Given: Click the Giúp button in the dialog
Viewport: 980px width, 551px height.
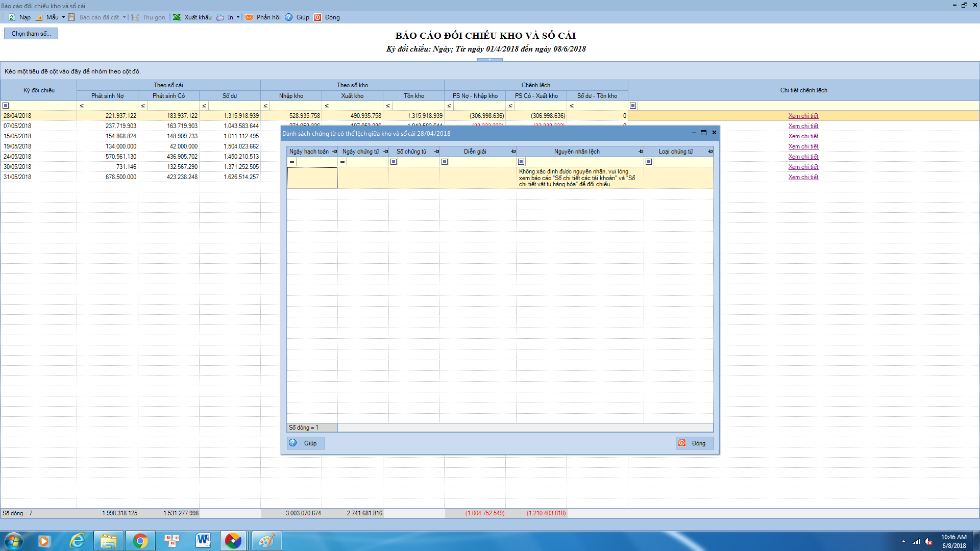Looking at the screenshot, I should click(x=306, y=443).
